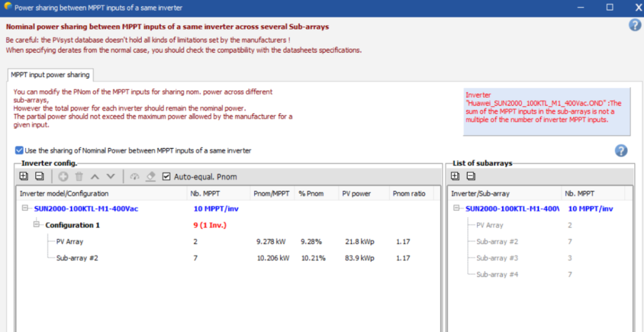Click the add configuration plus icon

[x=63, y=176]
